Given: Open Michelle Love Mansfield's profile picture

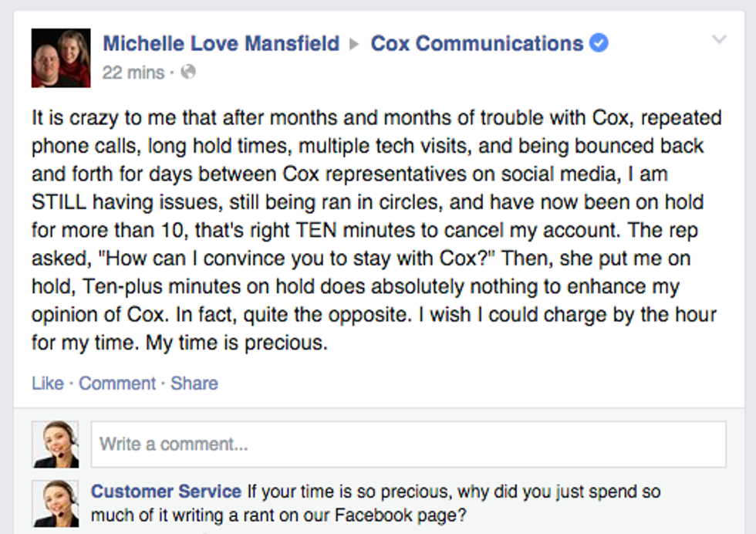Looking at the screenshot, I should [61, 58].
